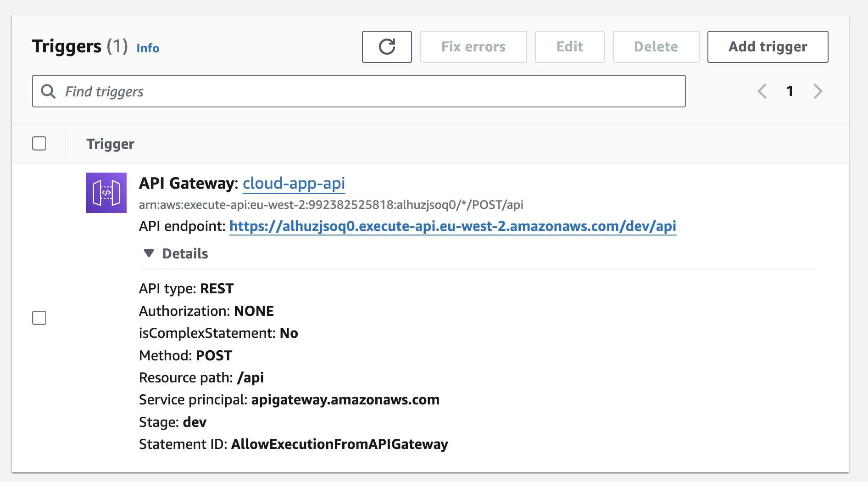868x482 pixels.
Task: Click the 'Stage: dev' line
Action: coord(172,422)
